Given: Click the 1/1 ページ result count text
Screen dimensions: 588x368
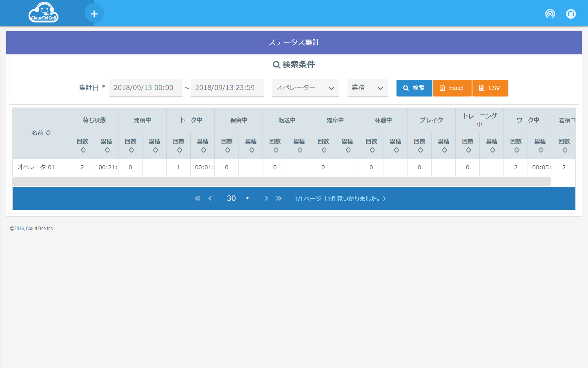Looking at the screenshot, I should point(340,199).
